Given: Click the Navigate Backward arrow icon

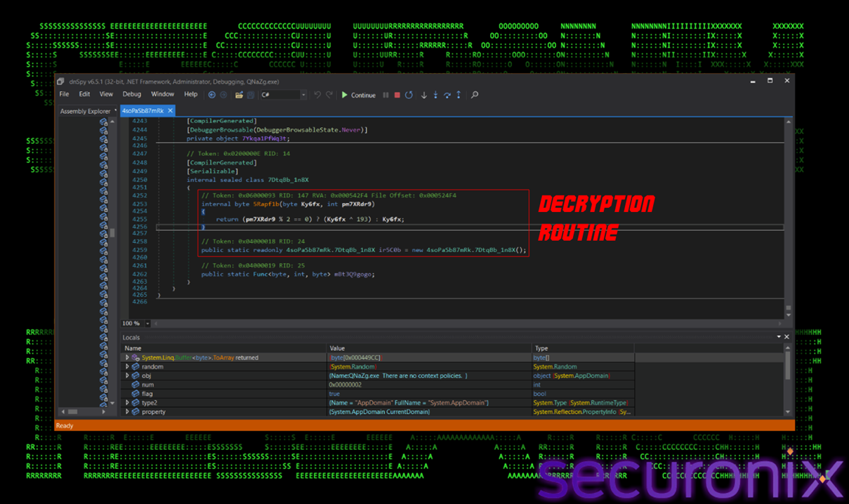Looking at the screenshot, I should (x=212, y=95).
